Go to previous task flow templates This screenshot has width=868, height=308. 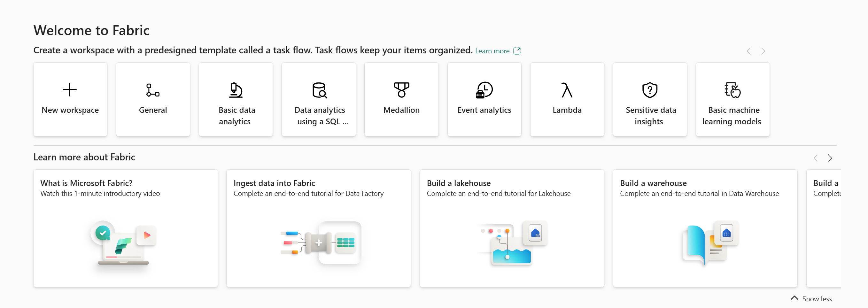tap(748, 51)
